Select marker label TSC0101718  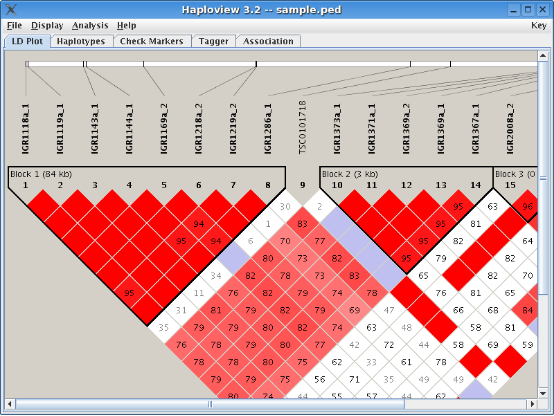[302, 127]
